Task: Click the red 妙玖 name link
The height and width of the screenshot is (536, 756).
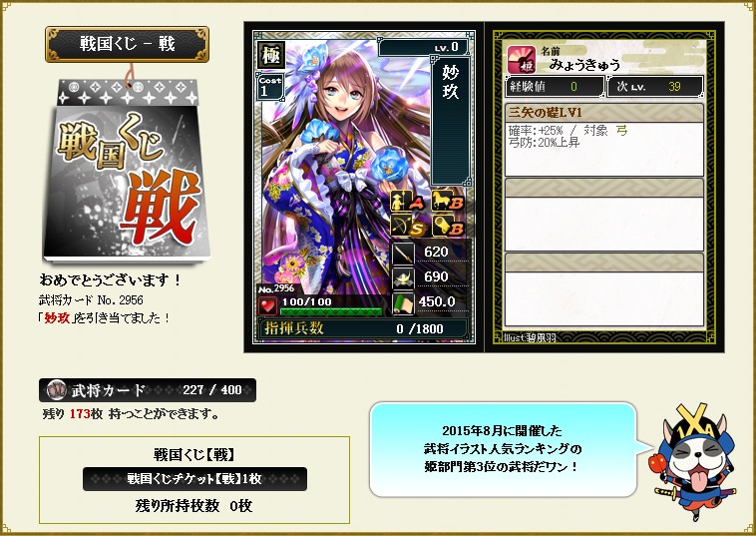Action: [58, 317]
